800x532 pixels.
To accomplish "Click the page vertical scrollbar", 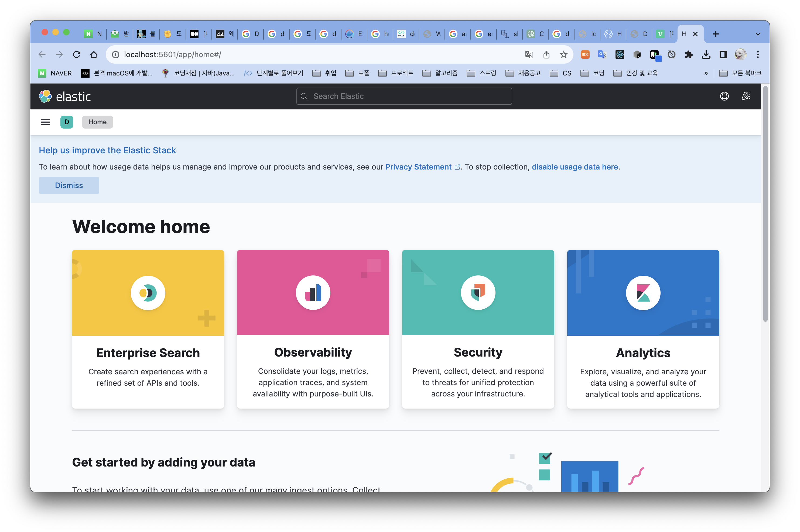I will coord(765,203).
